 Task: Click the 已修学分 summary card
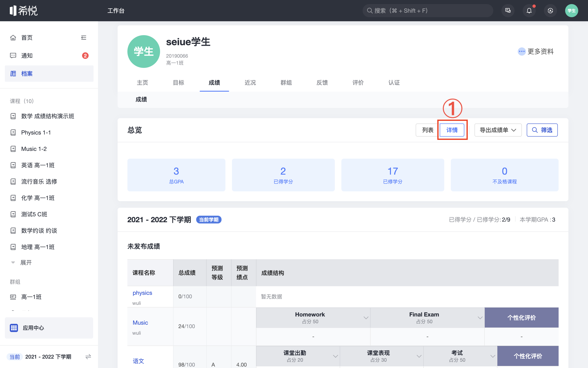(x=393, y=175)
